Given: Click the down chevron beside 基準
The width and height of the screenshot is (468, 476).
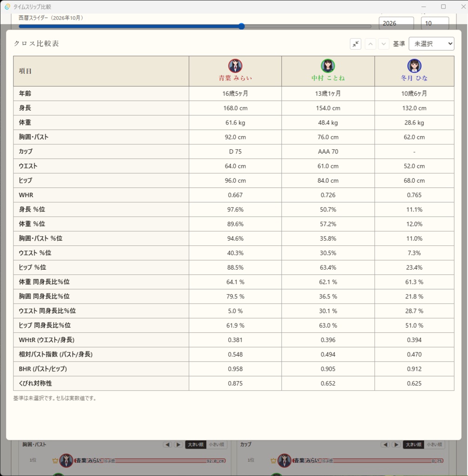Looking at the screenshot, I should (x=383, y=44).
